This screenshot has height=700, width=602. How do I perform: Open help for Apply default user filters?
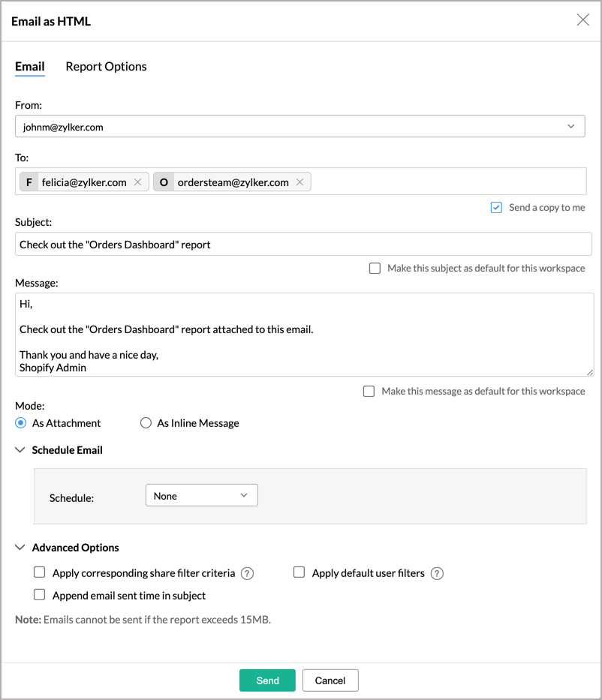pos(436,572)
